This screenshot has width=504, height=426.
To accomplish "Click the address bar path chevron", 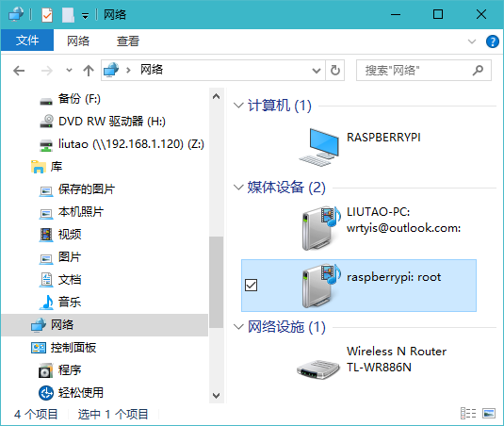I will (128, 70).
